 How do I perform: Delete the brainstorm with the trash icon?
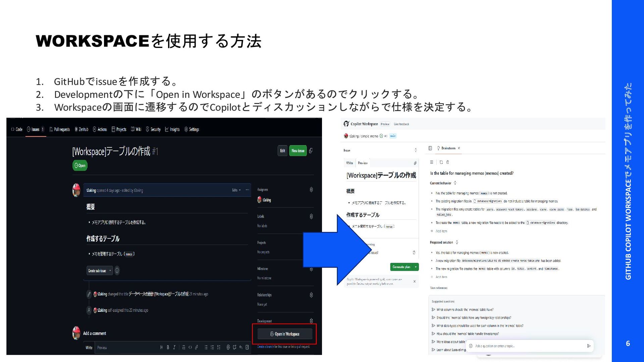(x=448, y=162)
